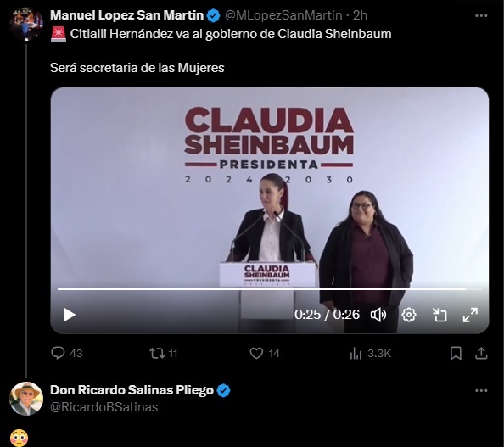Repost the tweet with 11 reposts

164,354
